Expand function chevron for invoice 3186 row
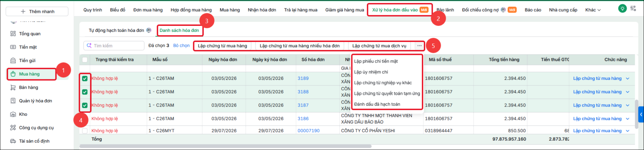This screenshot has width=644, height=150. coord(627,119)
